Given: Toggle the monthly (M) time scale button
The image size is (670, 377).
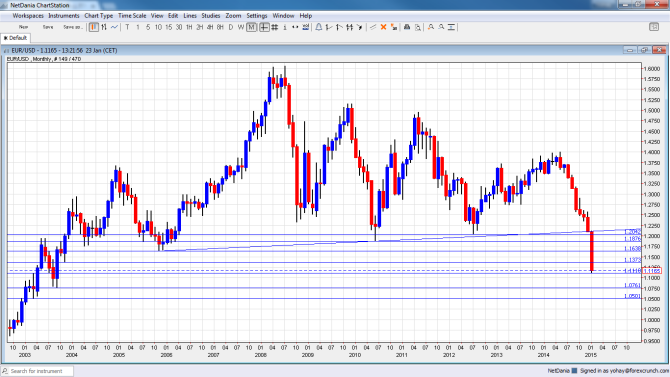Looking at the screenshot, I should tap(252, 27).
